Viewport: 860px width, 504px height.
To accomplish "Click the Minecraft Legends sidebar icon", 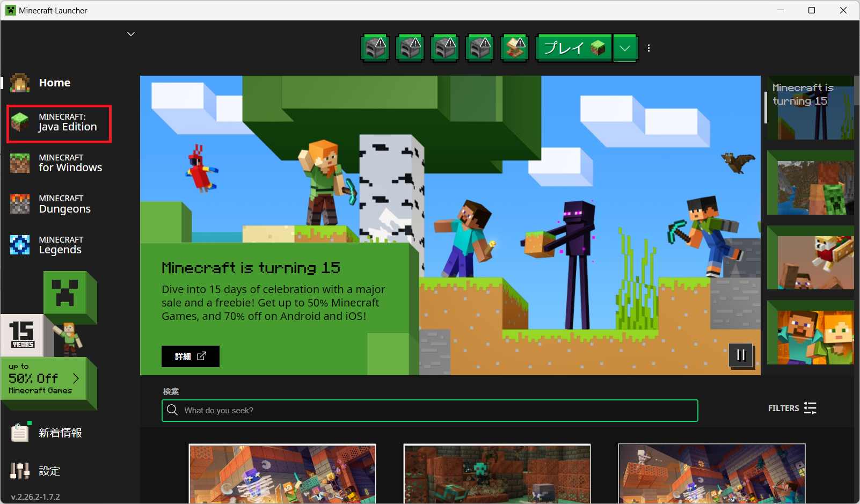I will tap(20, 245).
